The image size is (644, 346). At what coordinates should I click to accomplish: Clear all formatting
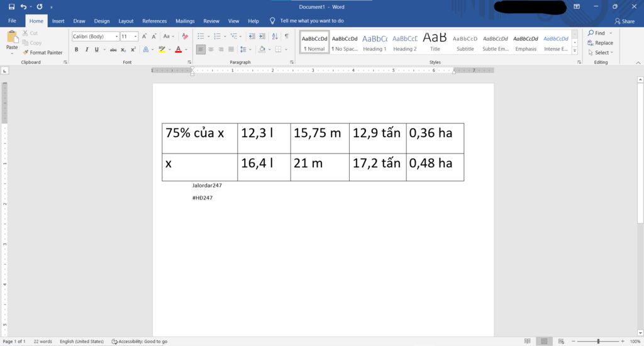pyautogui.click(x=185, y=36)
